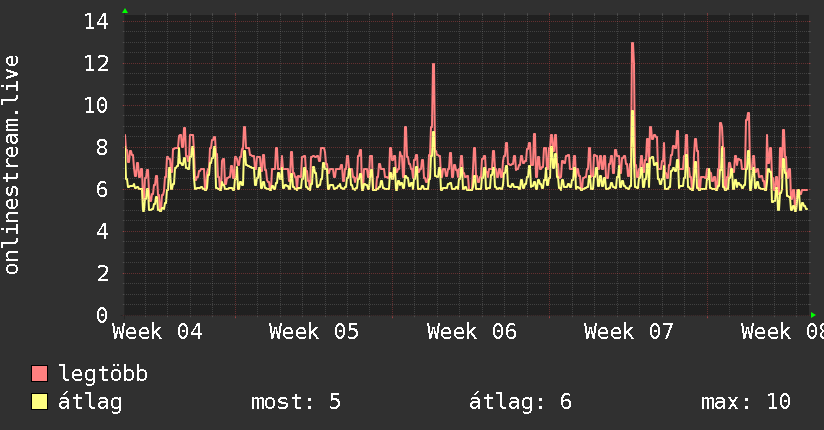Click the Week 07 axis label
824x430 pixels.
(x=629, y=332)
